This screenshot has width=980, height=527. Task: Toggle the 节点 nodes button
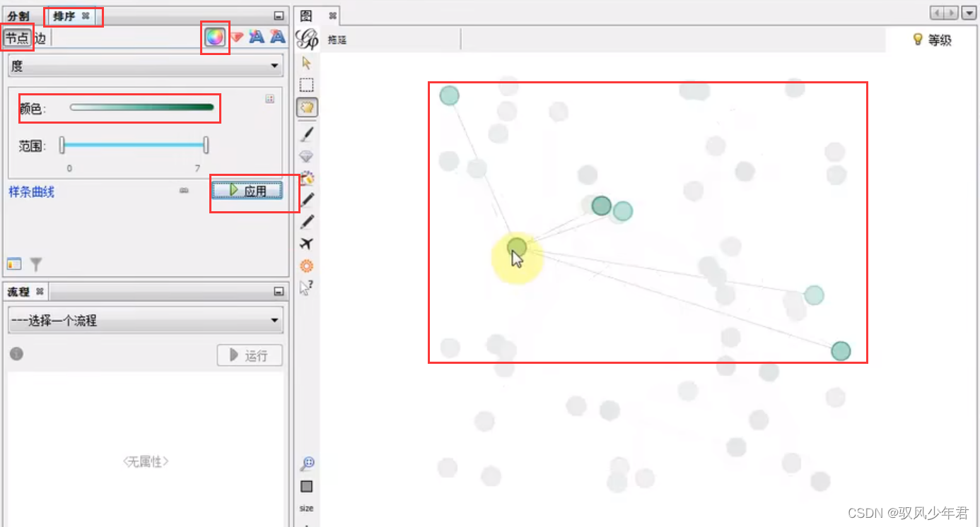(17, 39)
